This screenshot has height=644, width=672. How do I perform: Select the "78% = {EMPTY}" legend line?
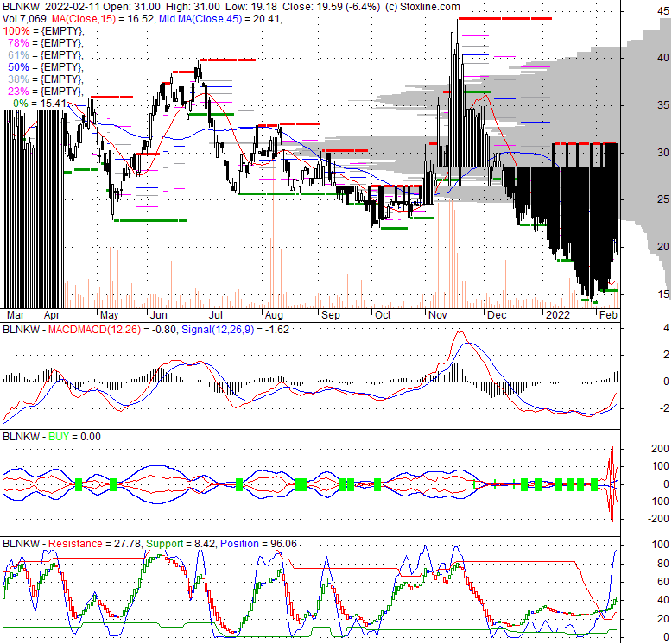pos(46,43)
